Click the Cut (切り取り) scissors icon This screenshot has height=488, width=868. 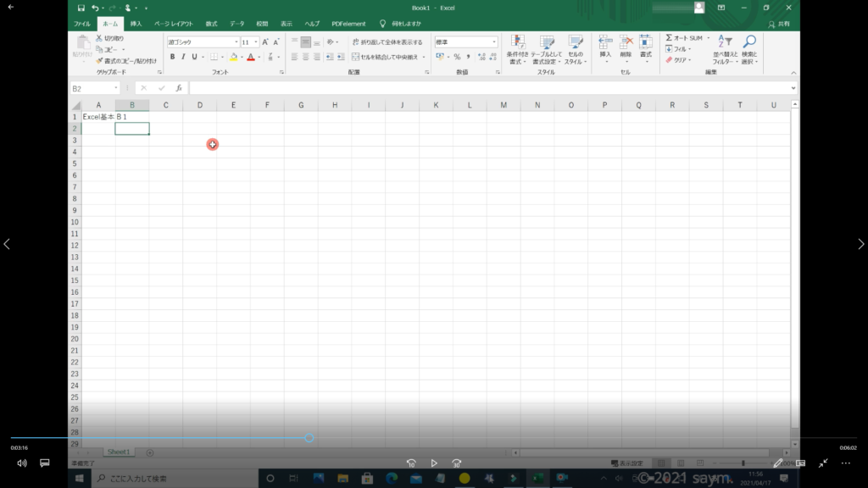(x=99, y=38)
